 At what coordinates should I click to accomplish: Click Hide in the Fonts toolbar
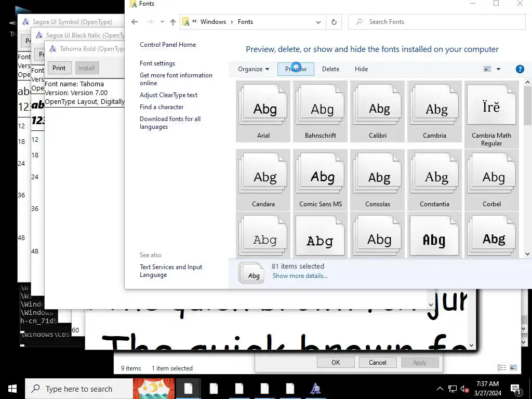tap(362, 69)
